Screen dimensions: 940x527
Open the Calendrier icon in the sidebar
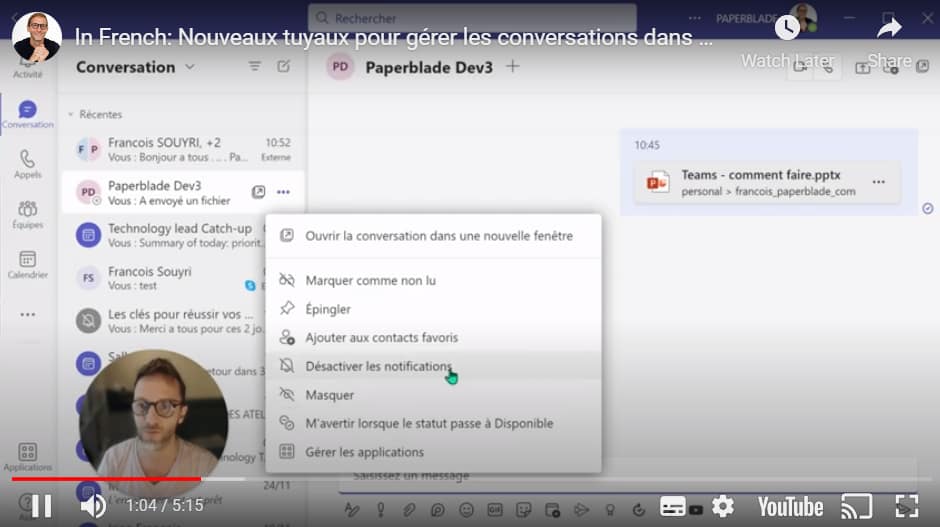point(27,260)
